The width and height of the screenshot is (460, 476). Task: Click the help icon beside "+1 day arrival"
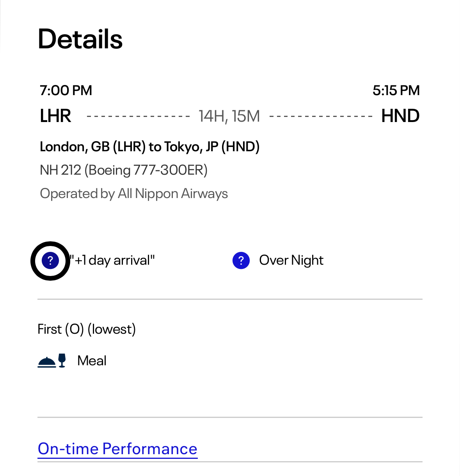(50, 260)
